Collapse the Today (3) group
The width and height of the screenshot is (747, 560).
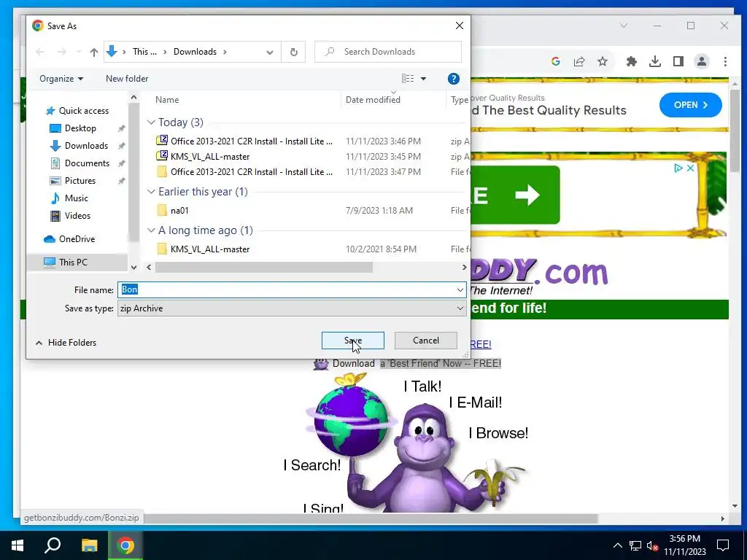pyautogui.click(x=151, y=122)
